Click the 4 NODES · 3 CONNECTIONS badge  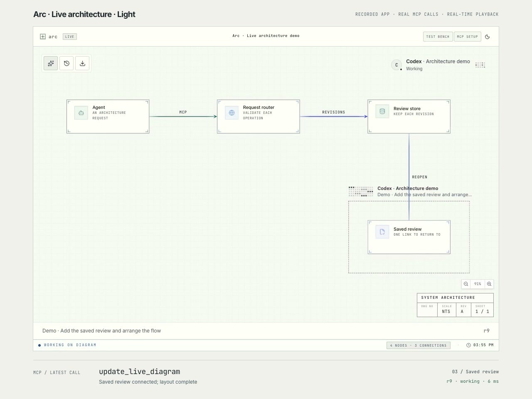419,345
